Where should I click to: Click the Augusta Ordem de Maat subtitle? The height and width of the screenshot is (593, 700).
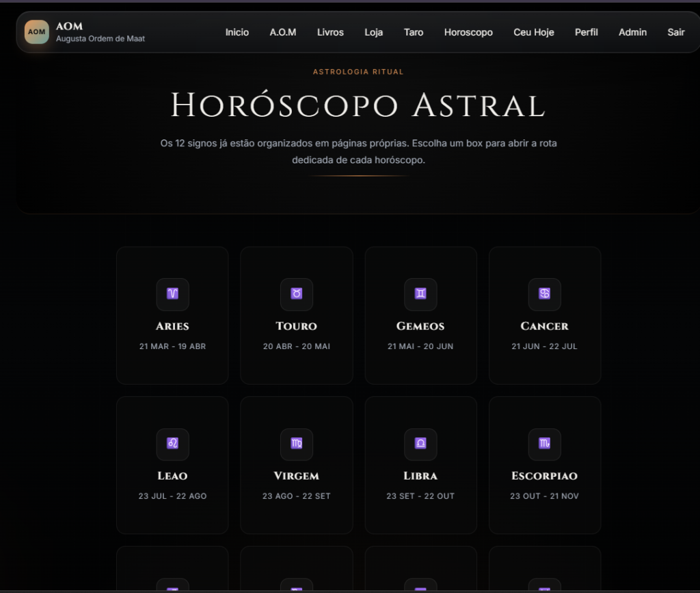(100, 39)
